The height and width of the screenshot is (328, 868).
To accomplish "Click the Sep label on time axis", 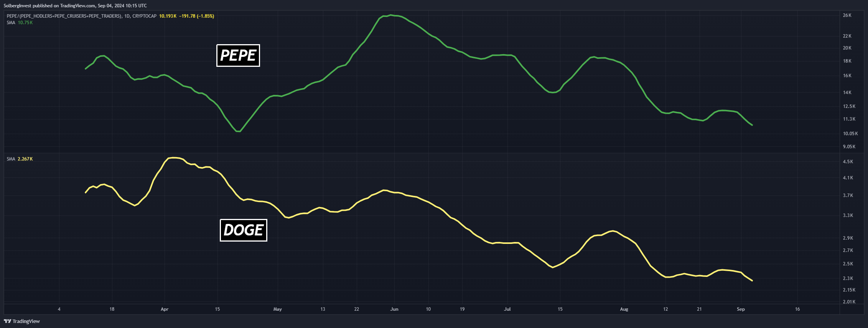I will (741, 309).
